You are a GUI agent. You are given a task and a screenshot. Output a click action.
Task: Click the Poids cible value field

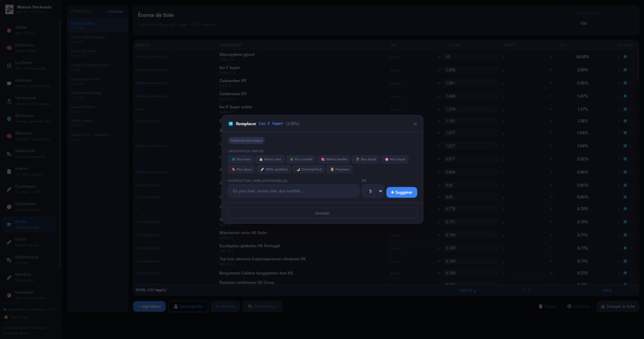603,23
